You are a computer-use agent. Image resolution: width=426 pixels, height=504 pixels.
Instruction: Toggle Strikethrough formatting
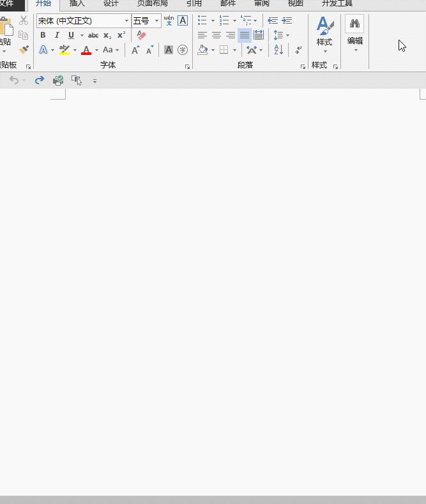(x=93, y=35)
